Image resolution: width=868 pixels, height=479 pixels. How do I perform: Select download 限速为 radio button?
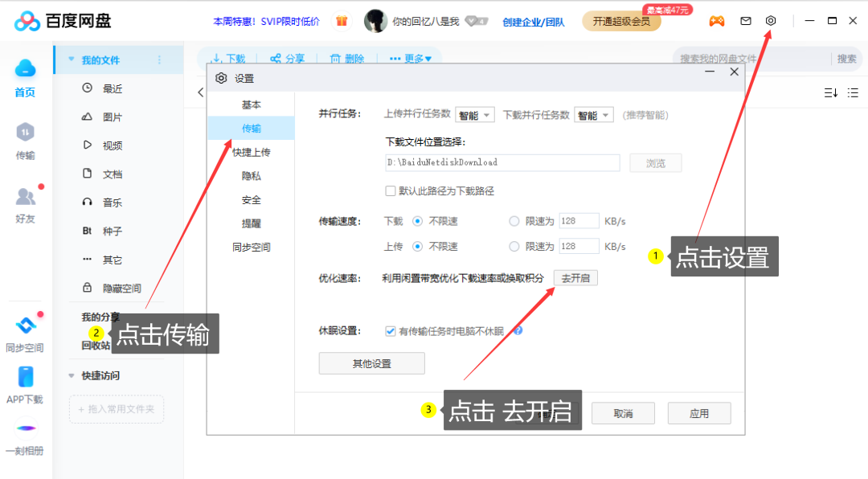coord(514,221)
